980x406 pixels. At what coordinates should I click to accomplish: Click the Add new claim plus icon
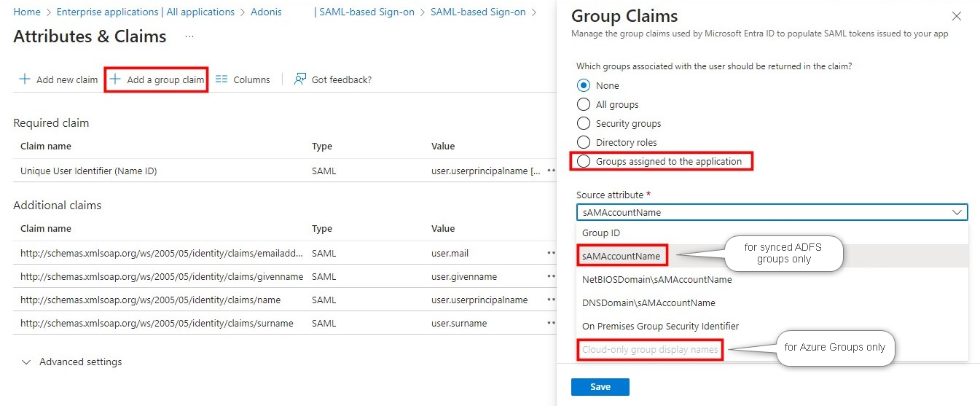coord(25,79)
